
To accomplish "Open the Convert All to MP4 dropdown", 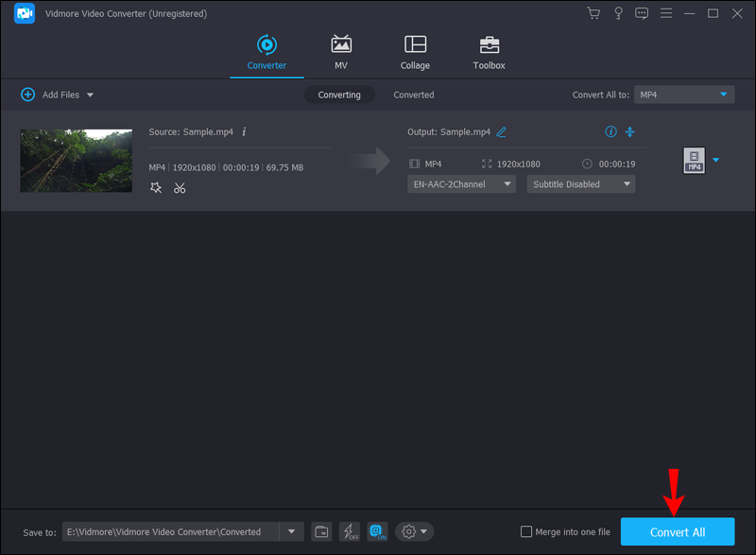I will tap(684, 95).
